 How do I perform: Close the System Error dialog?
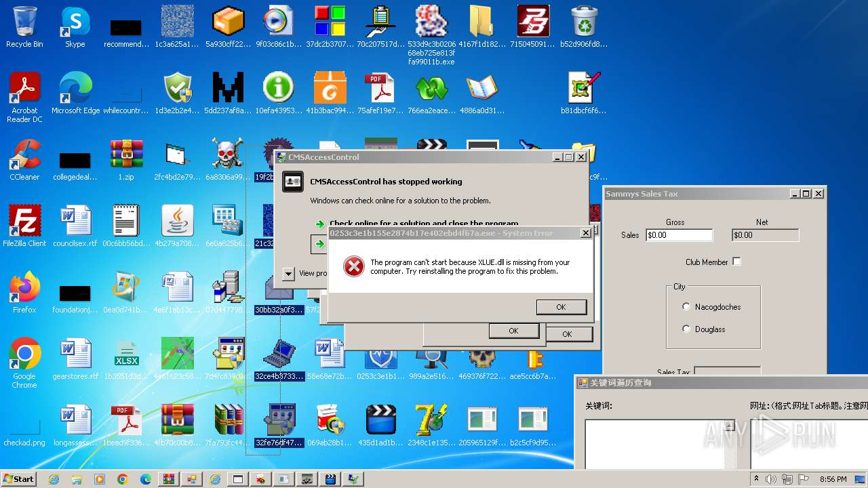pos(586,233)
